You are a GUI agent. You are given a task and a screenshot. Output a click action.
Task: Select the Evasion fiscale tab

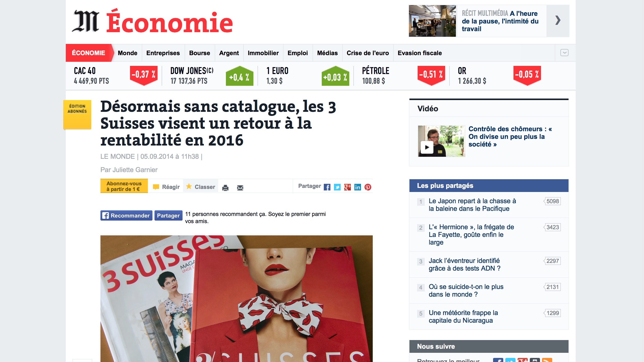pyautogui.click(x=420, y=53)
